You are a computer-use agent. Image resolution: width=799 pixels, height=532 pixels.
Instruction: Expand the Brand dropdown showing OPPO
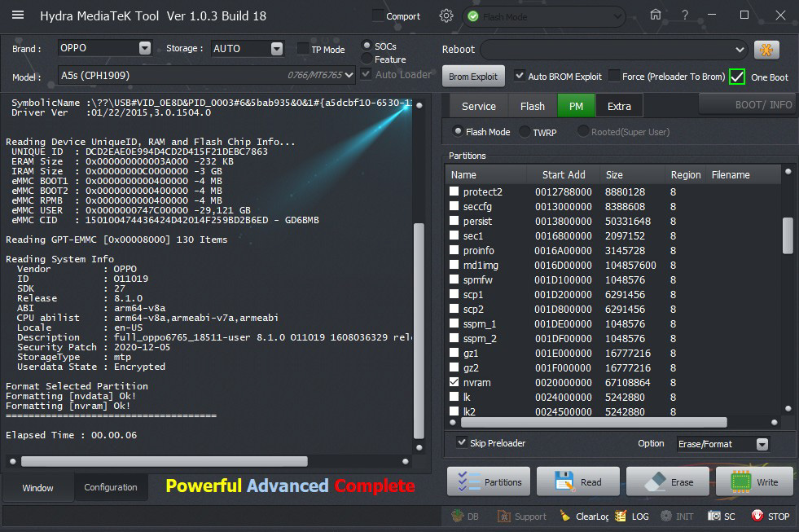pos(144,48)
